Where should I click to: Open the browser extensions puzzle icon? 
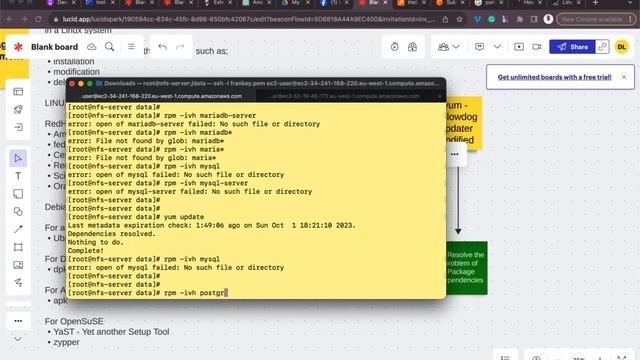pyautogui.click(x=520, y=19)
